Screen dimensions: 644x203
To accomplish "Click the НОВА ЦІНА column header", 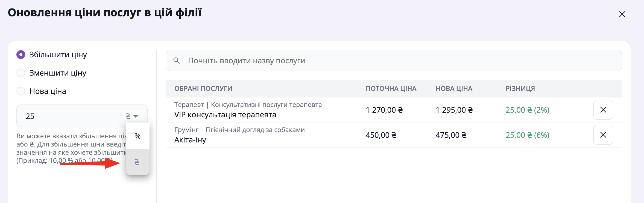I will click(454, 89).
